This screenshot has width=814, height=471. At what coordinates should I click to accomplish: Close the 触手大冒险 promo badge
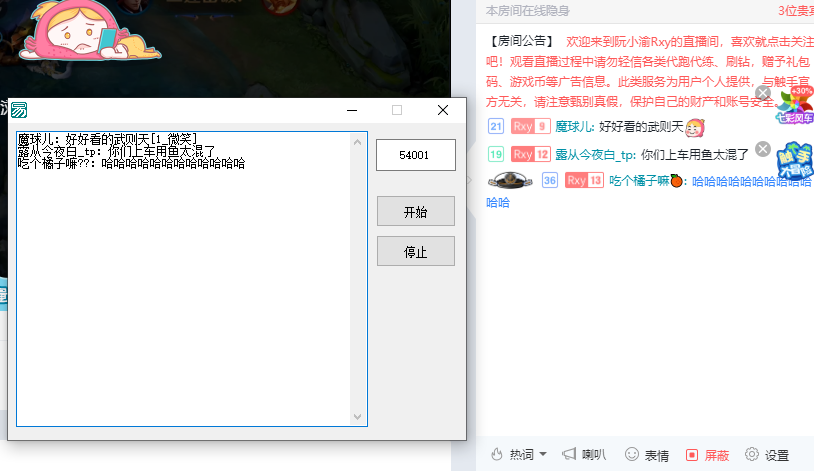tap(763, 149)
